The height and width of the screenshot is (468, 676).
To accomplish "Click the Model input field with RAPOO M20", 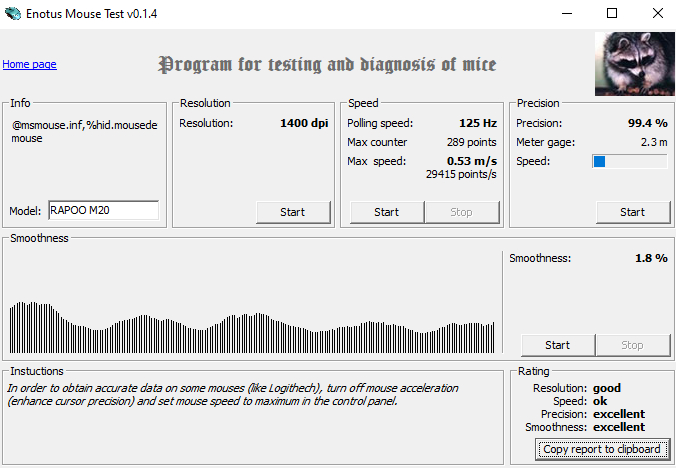I will 103,210.
